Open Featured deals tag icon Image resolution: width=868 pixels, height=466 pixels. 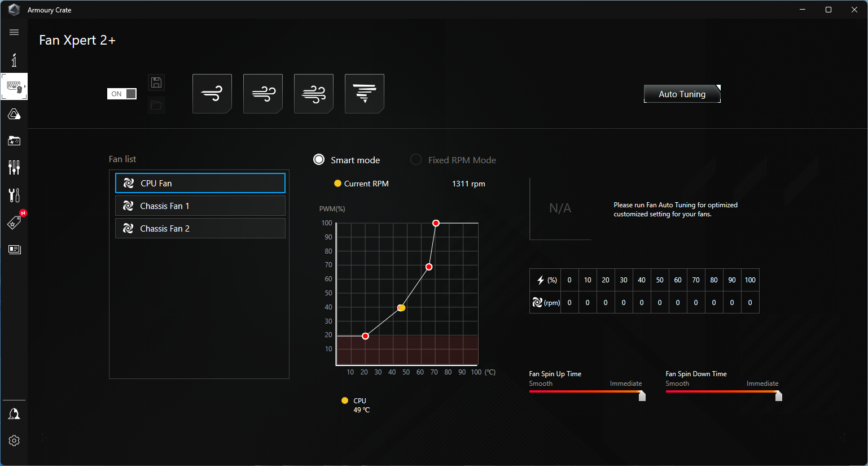click(14, 223)
